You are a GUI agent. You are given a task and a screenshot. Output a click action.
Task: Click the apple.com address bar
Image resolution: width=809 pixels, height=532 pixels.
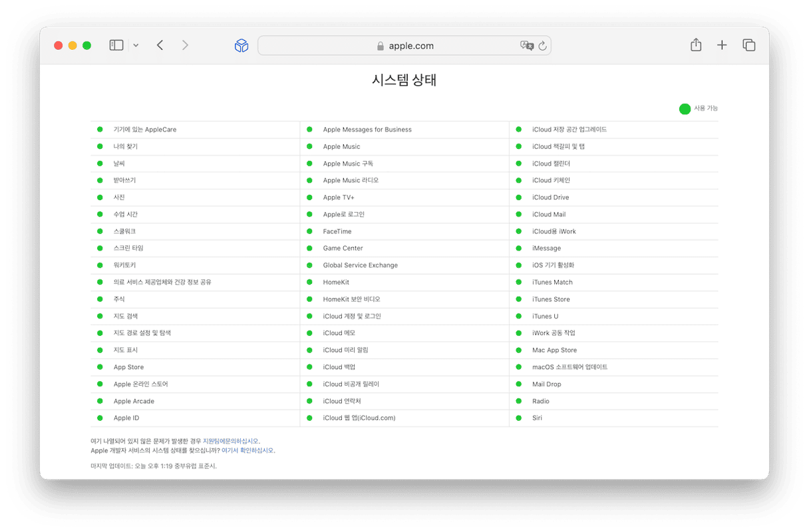click(x=404, y=45)
